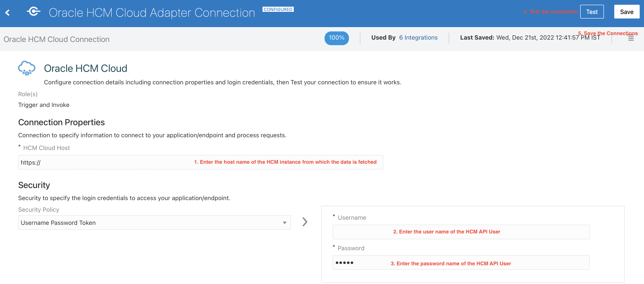Click the 100% completion indicator
Viewport: 644px width, 284px height.
(336, 38)
